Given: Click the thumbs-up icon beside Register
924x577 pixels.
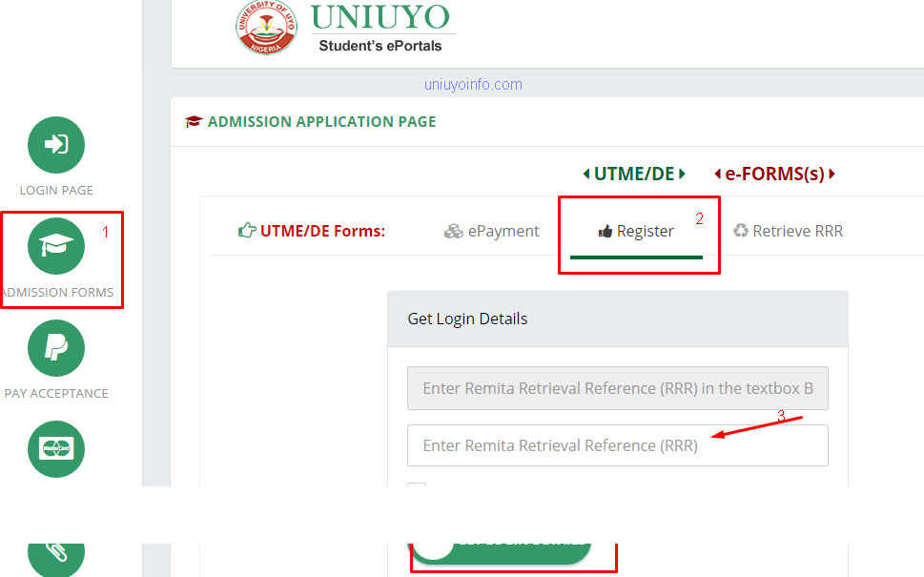Looking at the screenshot, I should pyautogui.click(x=606, y=231).
